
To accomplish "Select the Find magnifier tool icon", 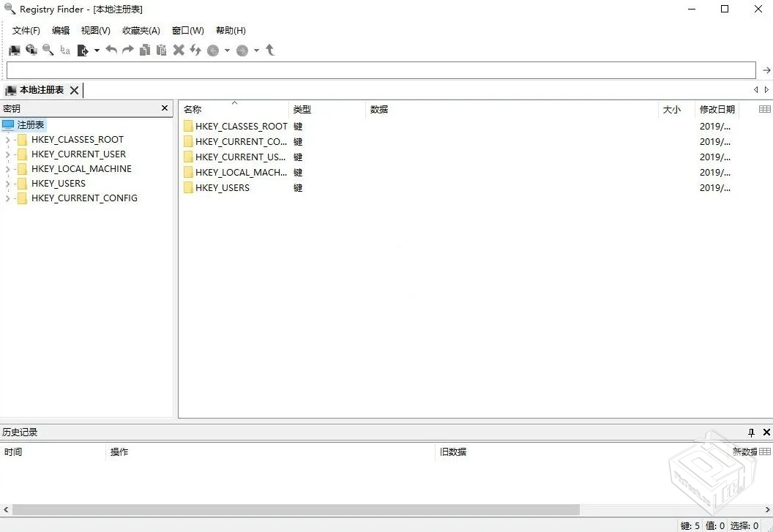I will point(48,50).
